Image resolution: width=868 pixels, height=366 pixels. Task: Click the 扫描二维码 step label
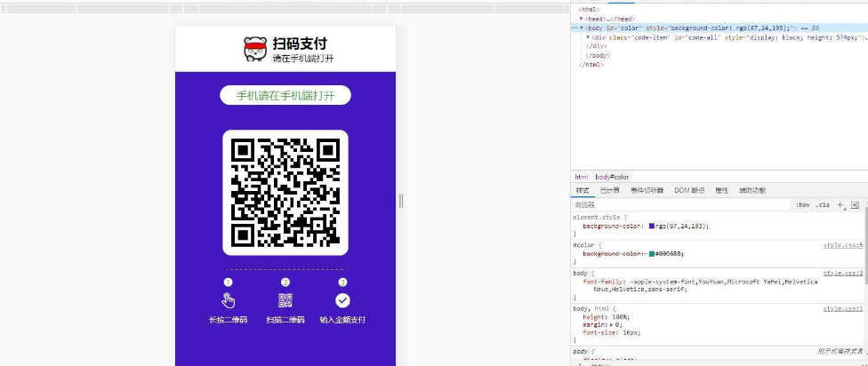(285, 320)
